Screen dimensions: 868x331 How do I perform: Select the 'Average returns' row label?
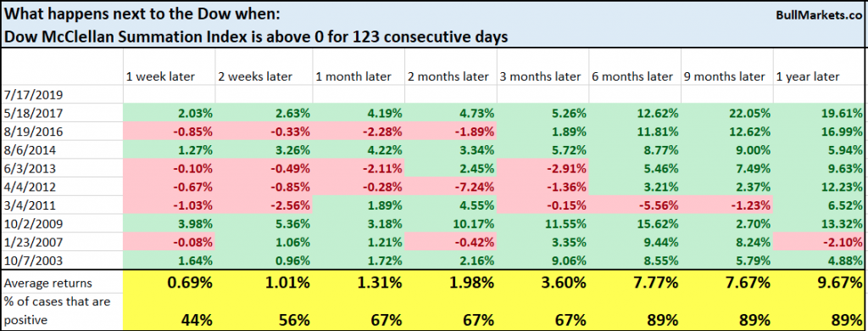(x=62, y=283)
